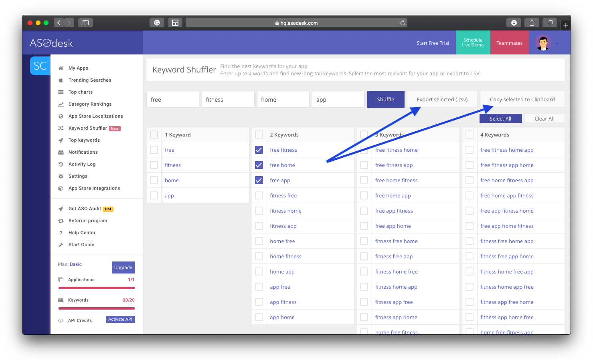The width and height of the screenshot is (593, 364).
Task: Open Trending Searches in sidebar
Action: pos(90,80)
